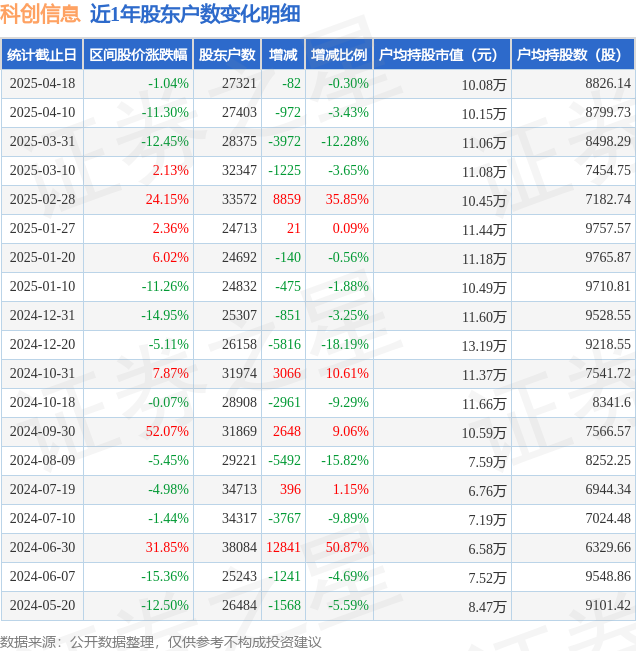Viewport: 636px width, 651px height.
Task: Select the date cell 2025-03-31
Action: click(x=42, y=142)
